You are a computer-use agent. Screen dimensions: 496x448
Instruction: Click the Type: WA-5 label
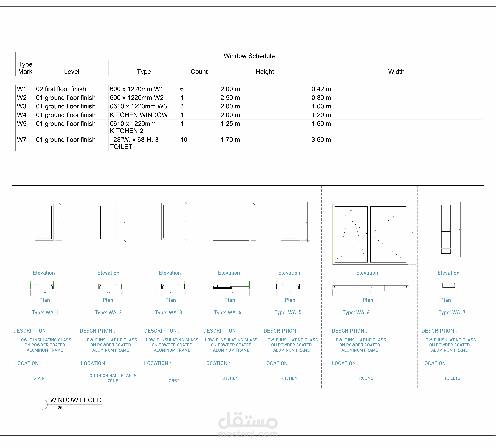click(288, 312)
